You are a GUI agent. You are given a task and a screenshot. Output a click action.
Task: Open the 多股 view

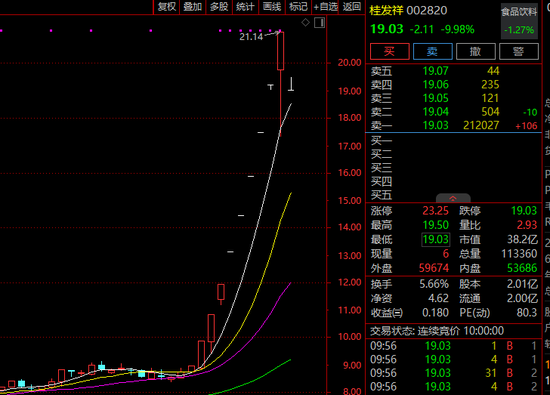click(x=219, y=7)
